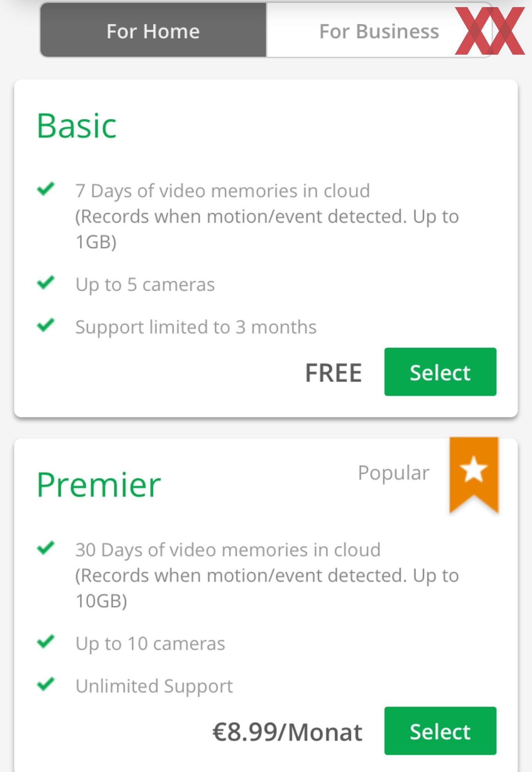Switch to the For Home tab
Viewport: 532px width, 772px height.
pos(153,31)
